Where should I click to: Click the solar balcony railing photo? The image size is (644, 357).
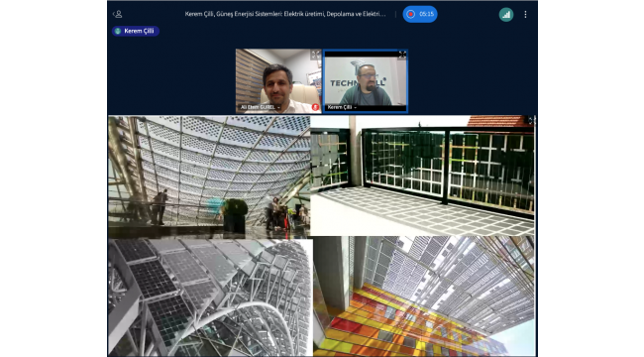pos(422,176)
